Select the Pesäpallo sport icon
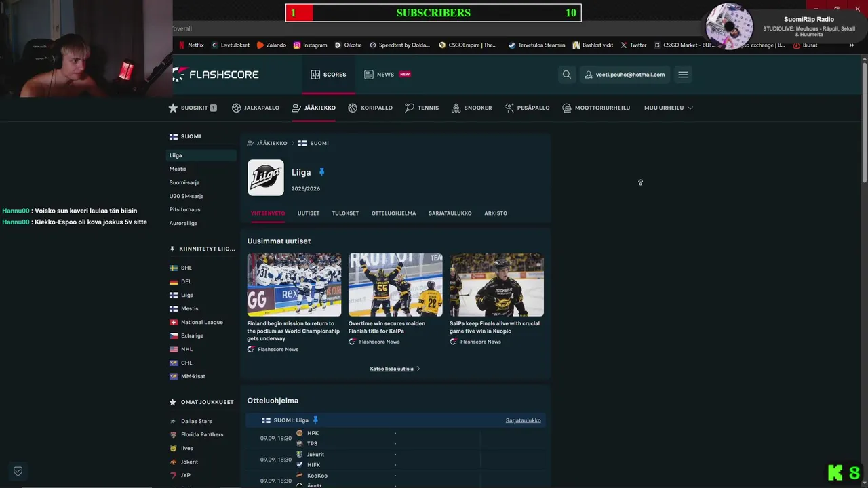868x488 pixels. point(509,108)
